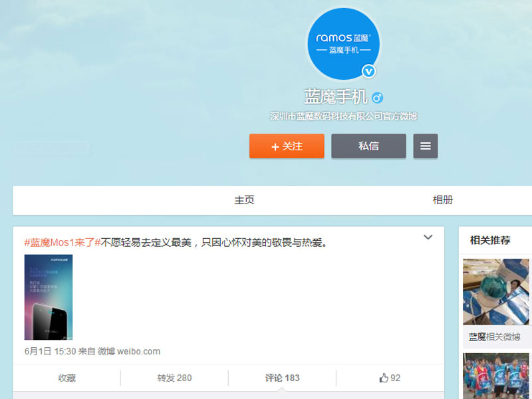Viewport: 532px width, 399px height.
Task: Click the 6月1日 15:30 post timestamp
Action: coord(51,351)
